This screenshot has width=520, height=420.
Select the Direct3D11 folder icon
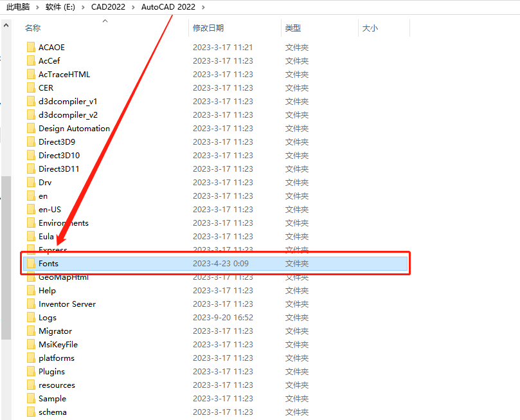point(31,169)
